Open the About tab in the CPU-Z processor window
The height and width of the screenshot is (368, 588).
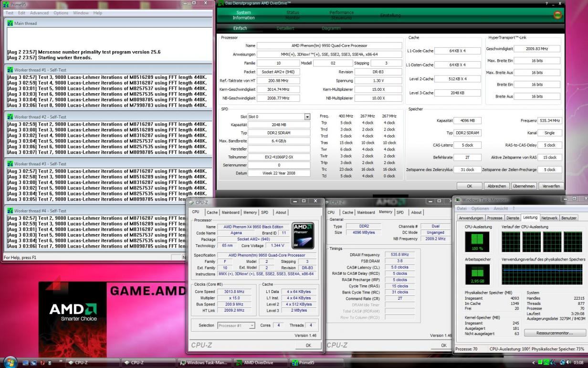point(281,212)
